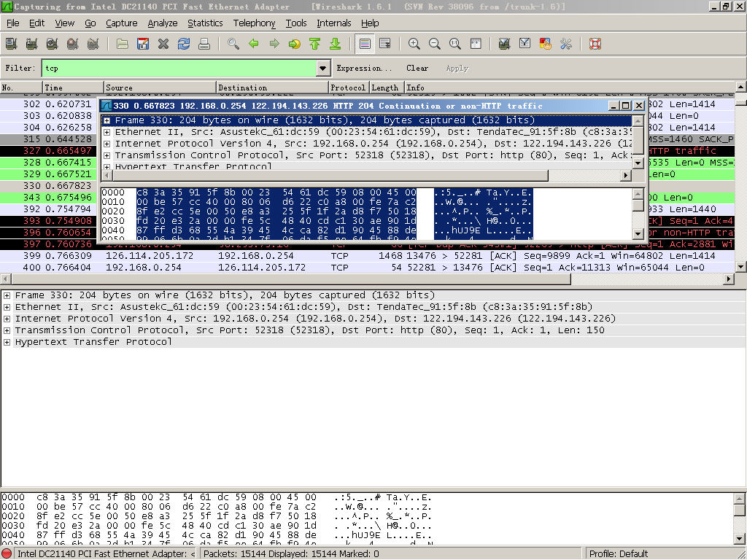
Task: Open the Internals menu
Action: click(333, 23)
